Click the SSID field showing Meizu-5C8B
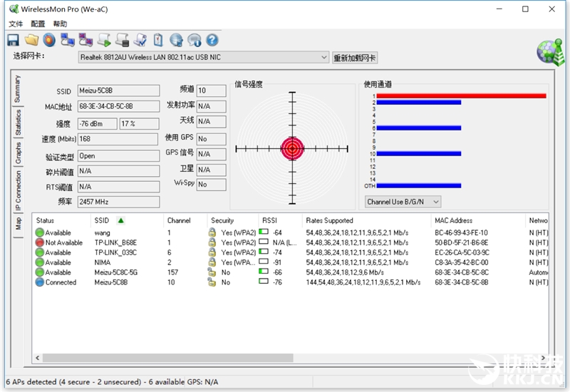The image size is (570, 392). pyautogui.click(x=118, y=91)
